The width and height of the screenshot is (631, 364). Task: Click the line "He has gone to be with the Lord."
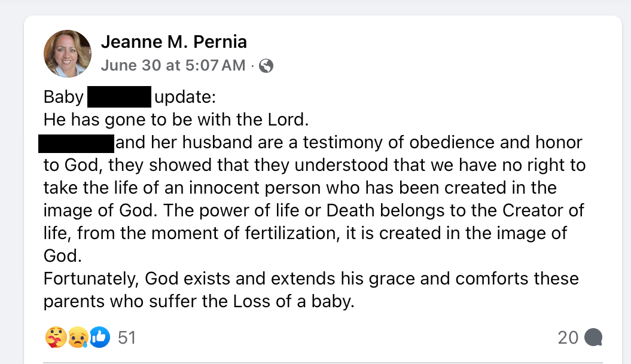(176, 120)
